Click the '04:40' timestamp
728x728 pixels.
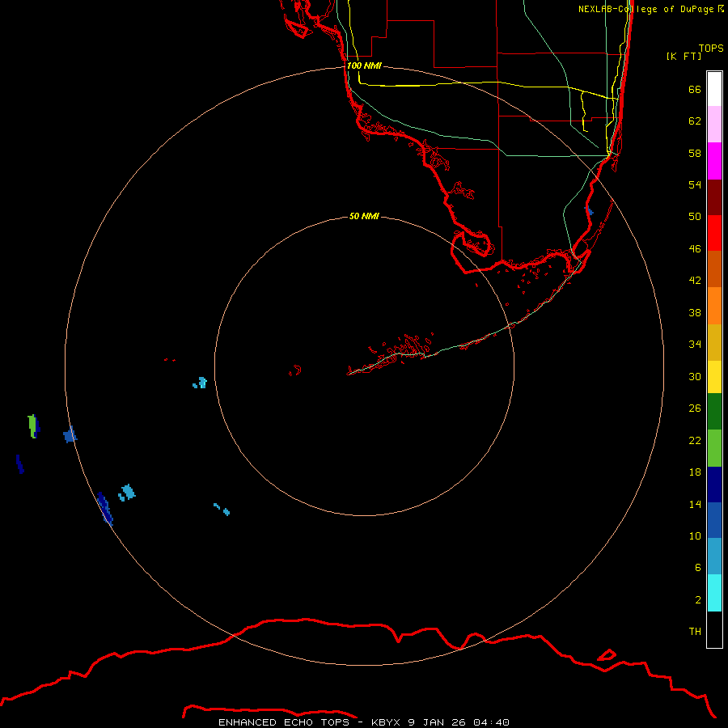point(491,722)
